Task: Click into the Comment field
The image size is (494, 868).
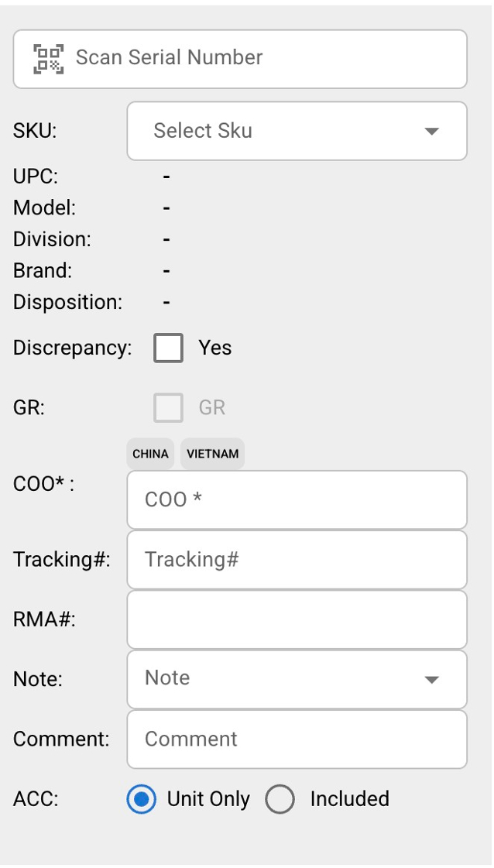Action: pos(297,739)
